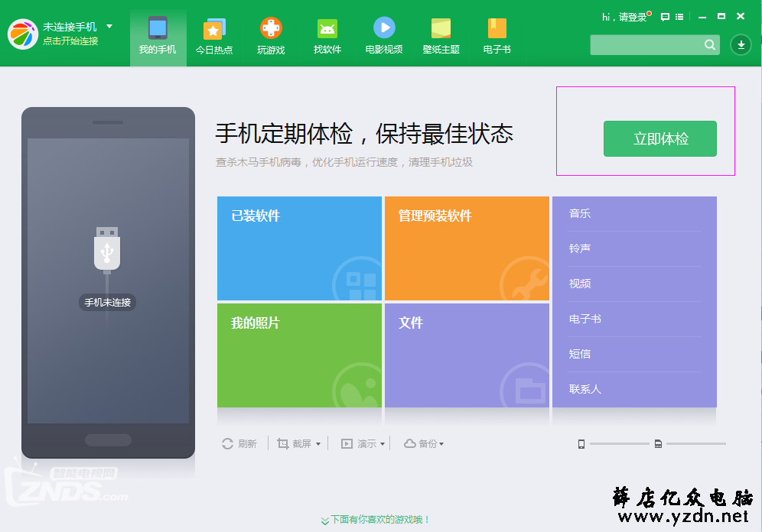
Task: Maximize the window
Action: tap(721, 17)
